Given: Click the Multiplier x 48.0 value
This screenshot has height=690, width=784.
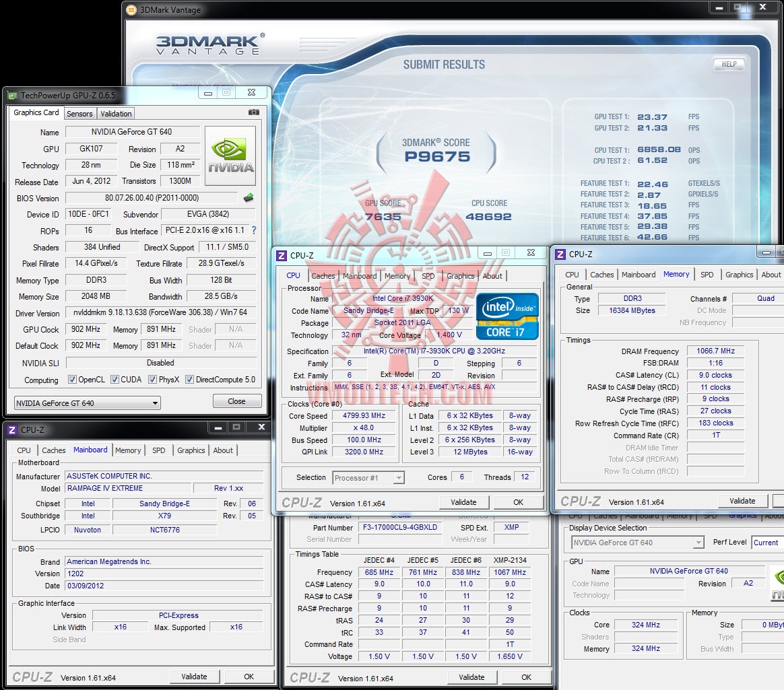Looking at the screenshot, I should 364,427.
